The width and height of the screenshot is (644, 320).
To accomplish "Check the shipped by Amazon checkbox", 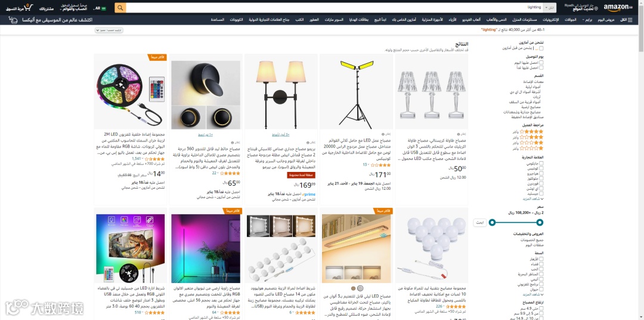I will (x=541, y=48).
